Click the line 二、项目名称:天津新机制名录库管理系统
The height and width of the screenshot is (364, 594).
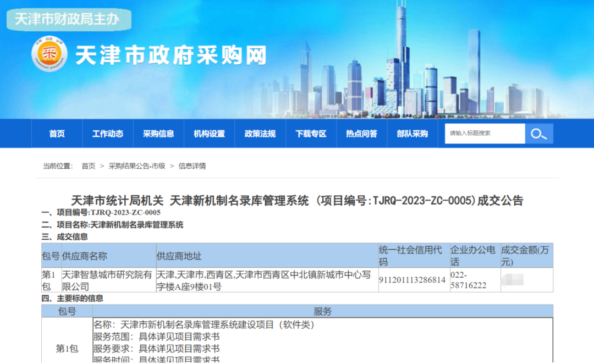[x=113, y=224]
